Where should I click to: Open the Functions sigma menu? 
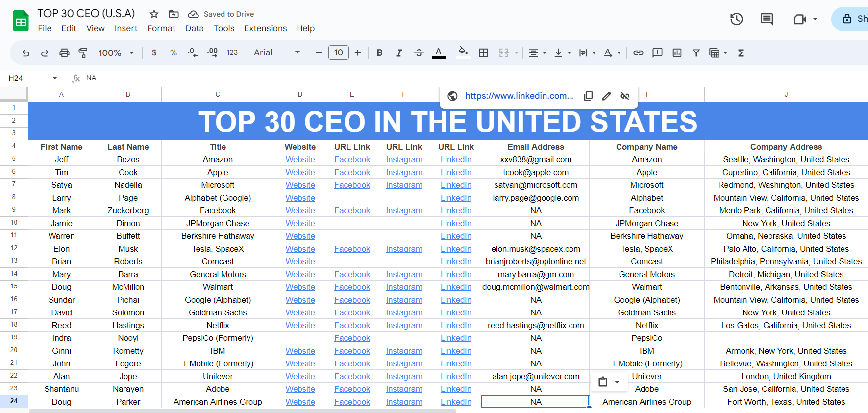tap(741, 52)
